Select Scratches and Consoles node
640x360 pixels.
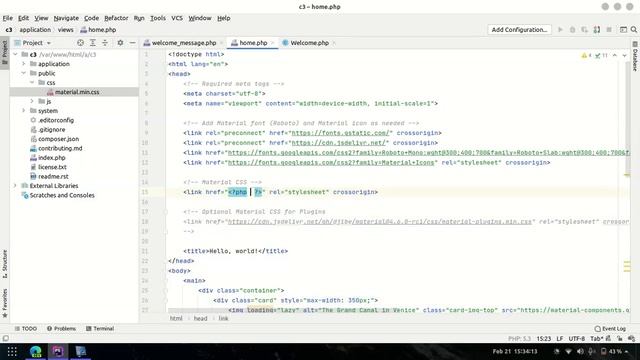click(x=62, y=195)
